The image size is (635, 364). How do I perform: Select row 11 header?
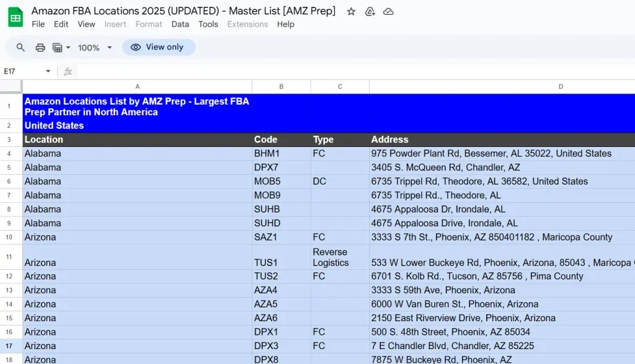click(9, 257)
